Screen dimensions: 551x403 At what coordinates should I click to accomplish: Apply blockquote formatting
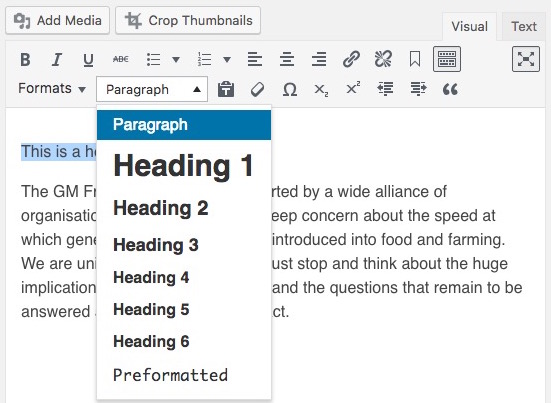(450, 89)
